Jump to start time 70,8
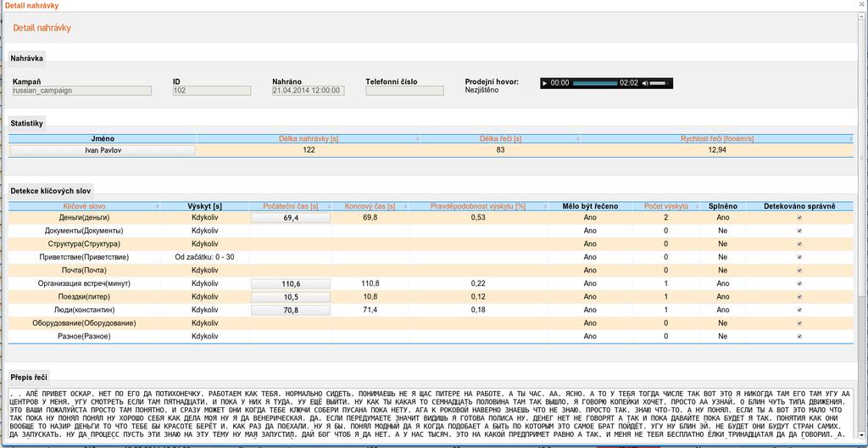The width and height of the screenshot is (868, 448). [x=291, y=311]
